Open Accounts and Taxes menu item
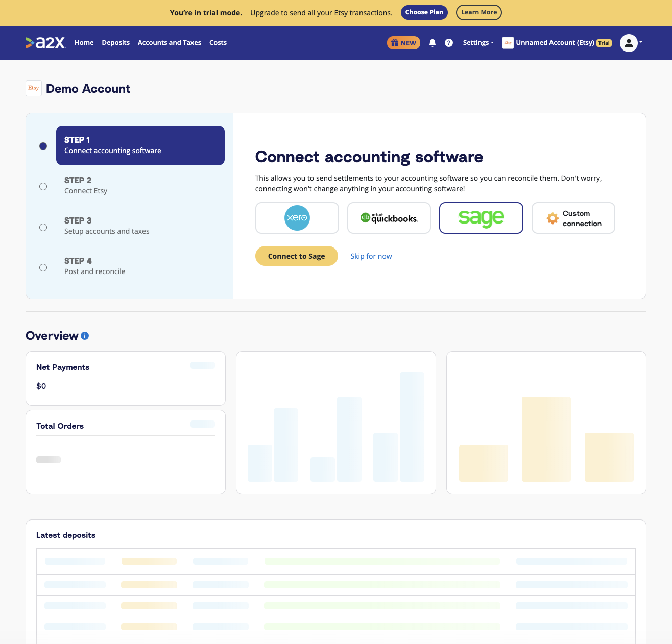 point(170,43)
